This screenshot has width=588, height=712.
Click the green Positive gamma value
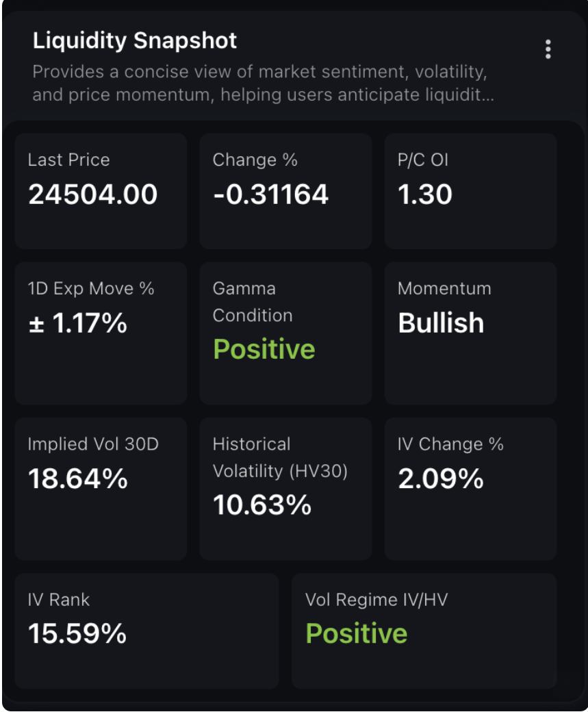click(x=264, y=349)
